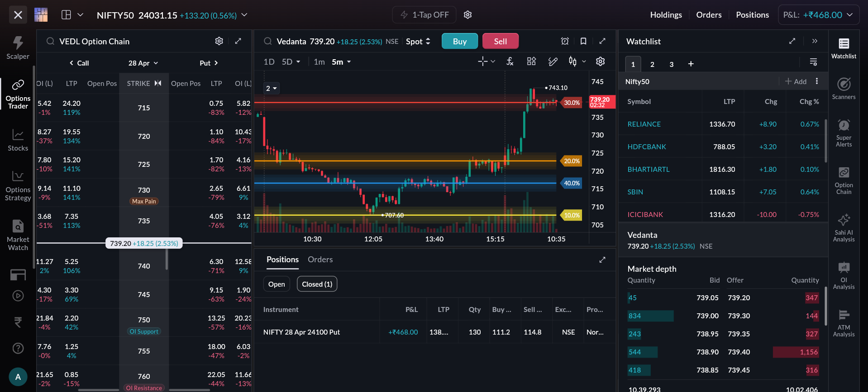Screen dimensions: 868x392
Task: Expand the 28 Apr expiry dropdown
Action: (143, 63)
